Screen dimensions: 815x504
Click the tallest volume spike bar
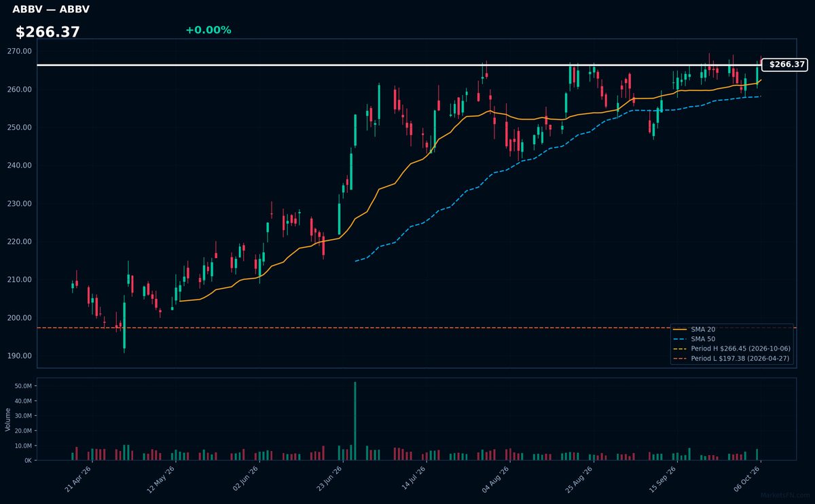point(355,421)
